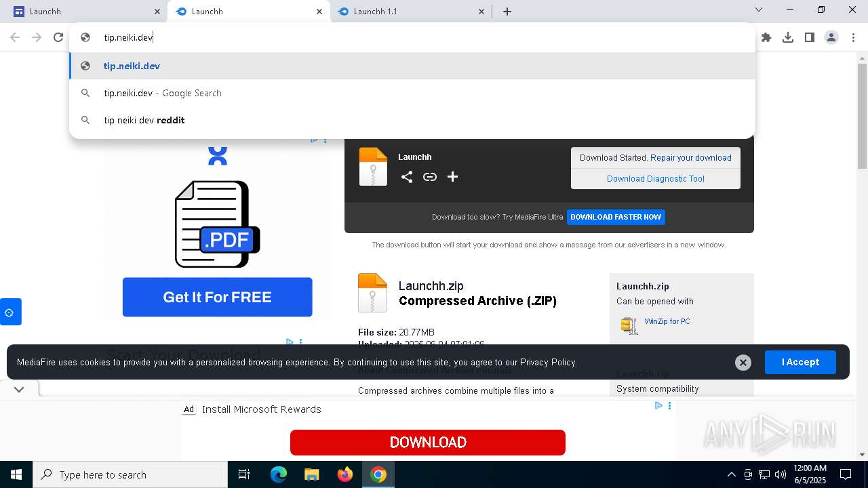The height and width of the screenshot is (488, 868).
Task: Select the tip.neiki.dev URL suggestion
Action: [412, 66]
